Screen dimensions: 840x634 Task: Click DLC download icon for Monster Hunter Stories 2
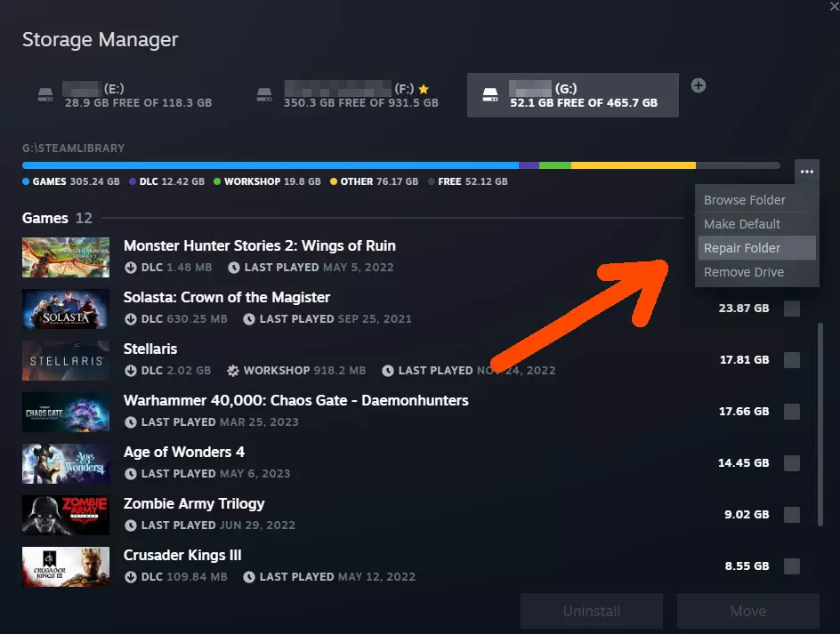point(131,267)
